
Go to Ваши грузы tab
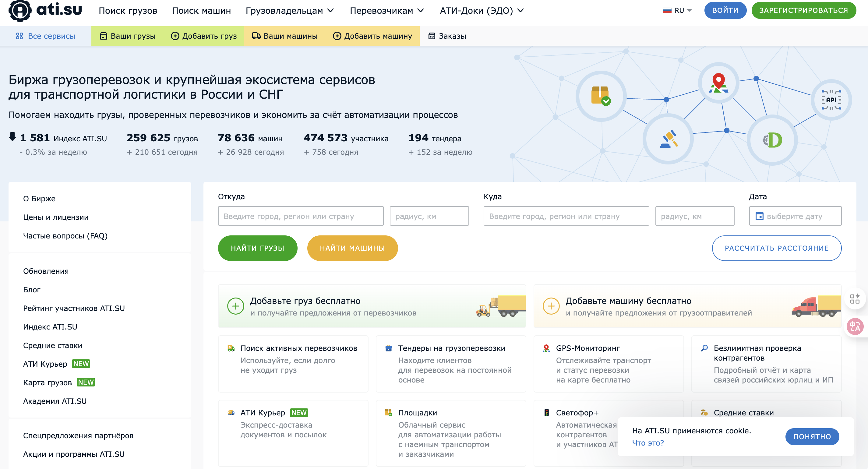128,36
